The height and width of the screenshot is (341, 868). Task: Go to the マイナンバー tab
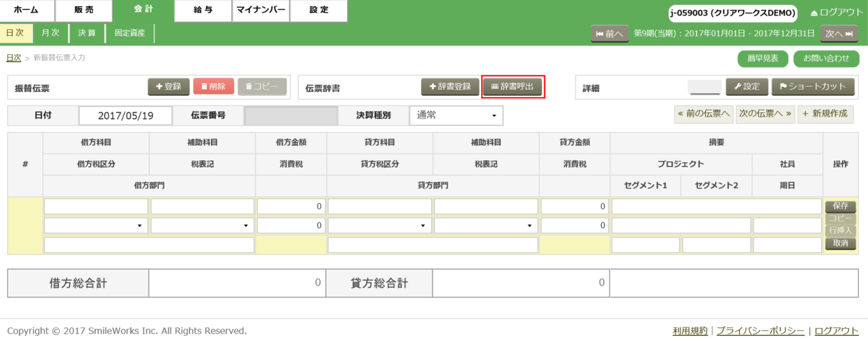[x=261, y=10]
